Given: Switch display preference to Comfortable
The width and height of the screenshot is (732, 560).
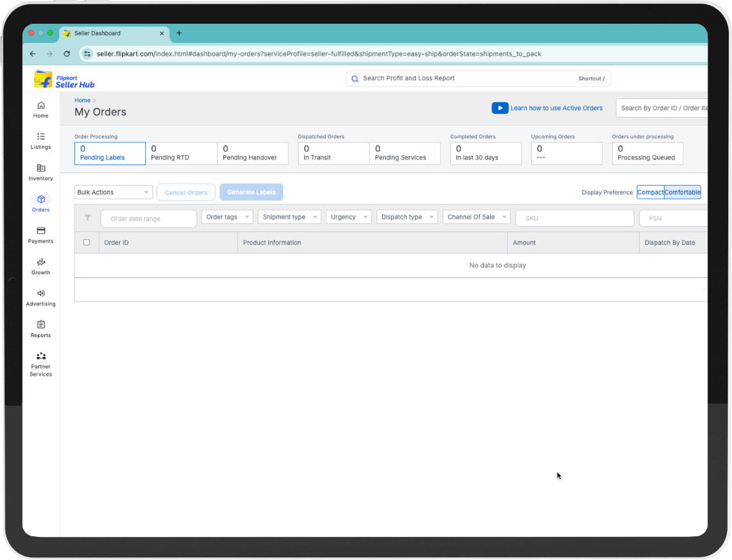Looking at the screenshot, I should point(682,193).
